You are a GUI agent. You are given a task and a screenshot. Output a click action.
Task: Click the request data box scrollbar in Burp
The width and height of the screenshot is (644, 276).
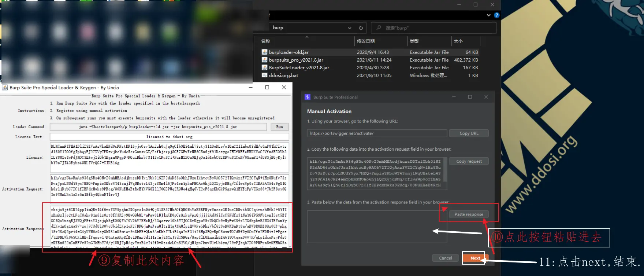445,169
